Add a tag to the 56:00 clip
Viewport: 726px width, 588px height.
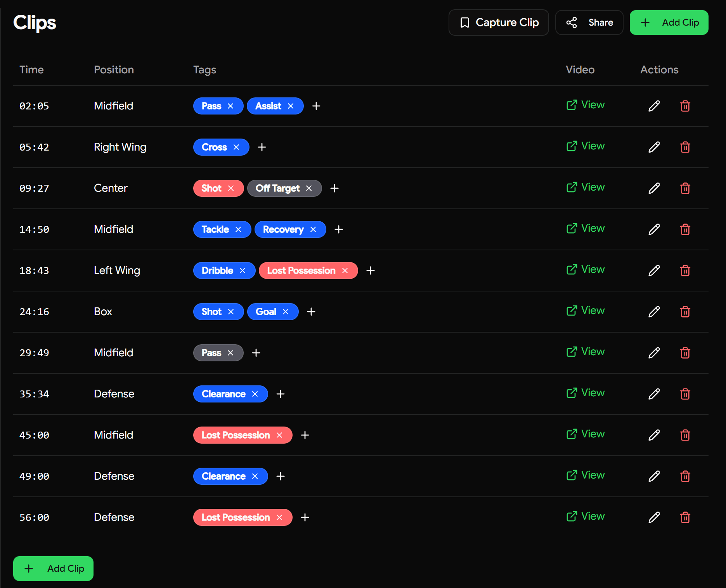pos(305,517)
